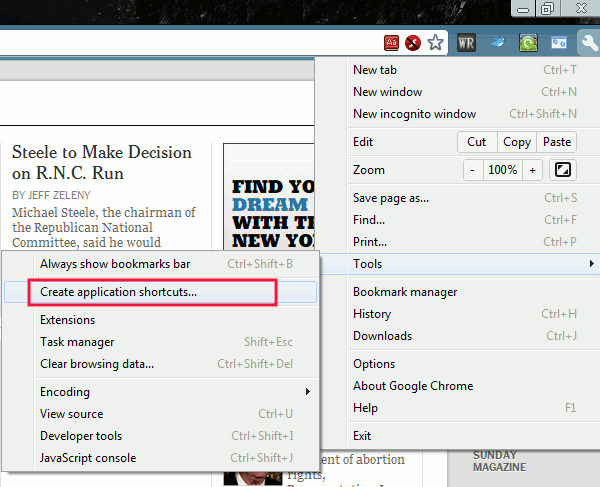The width and height of the screenshot is (600, 487).
Task: Expand the Tools submenu arrow
Action: (592, 264)
